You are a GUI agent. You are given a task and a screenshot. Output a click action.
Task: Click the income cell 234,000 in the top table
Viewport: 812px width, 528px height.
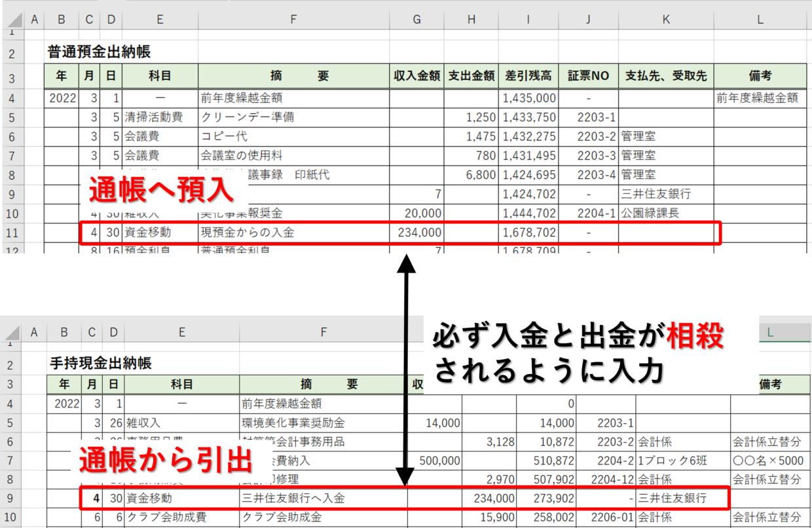(x=416, y=233)
